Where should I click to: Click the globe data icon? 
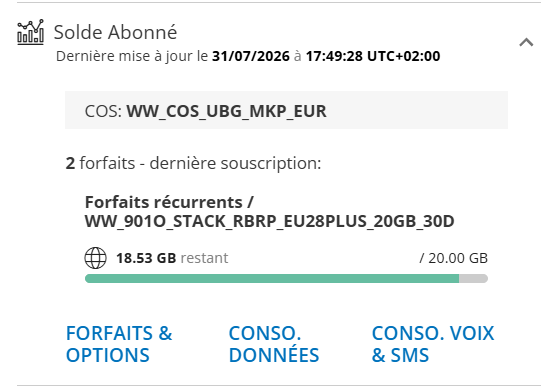pos(96,258)
